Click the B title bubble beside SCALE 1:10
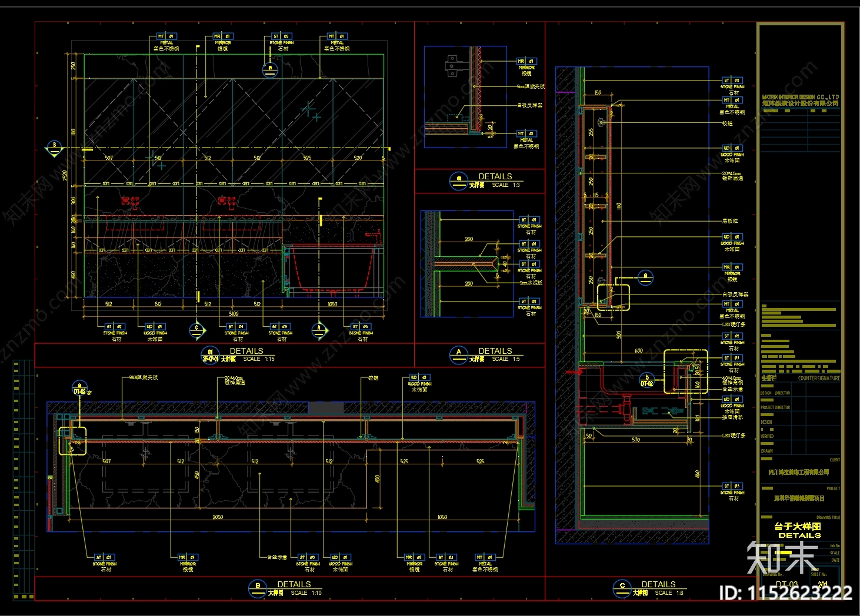Viewport: 860px width, 616px height. tap(258, 589)
